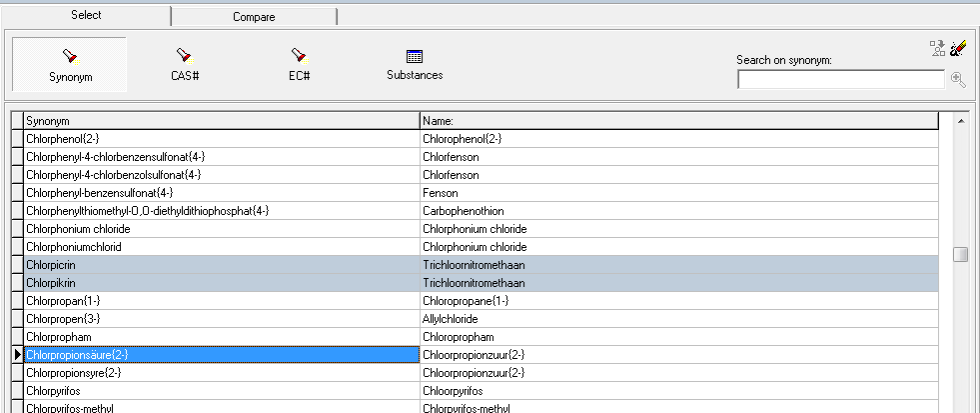Select the Chlorpropham row

221,337
